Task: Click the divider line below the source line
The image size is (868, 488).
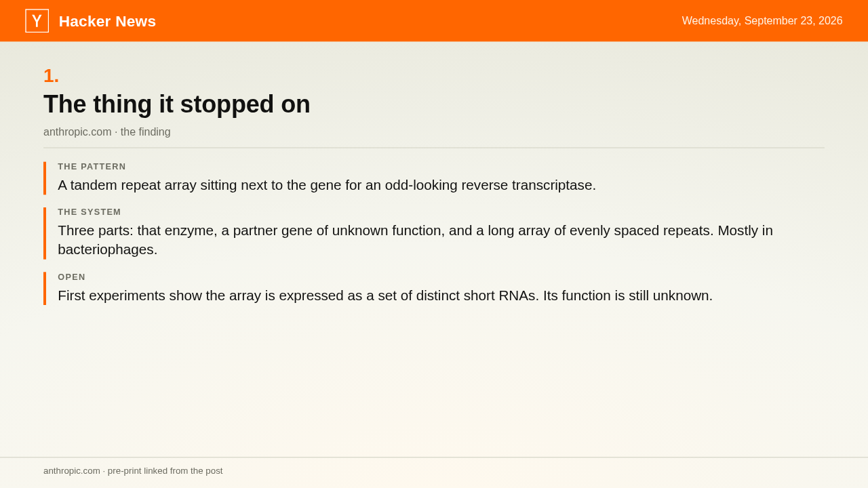Action: click(x=434, y=148)
